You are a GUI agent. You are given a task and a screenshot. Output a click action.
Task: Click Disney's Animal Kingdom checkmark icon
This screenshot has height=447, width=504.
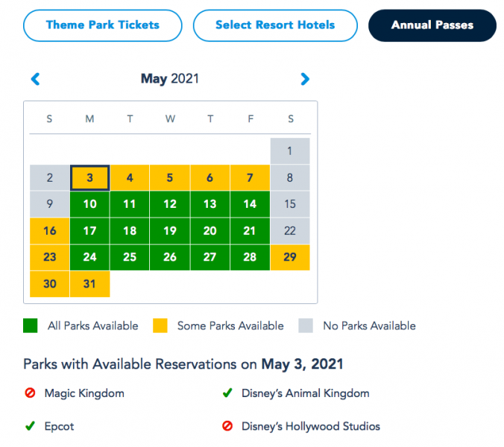coord(227,393)
